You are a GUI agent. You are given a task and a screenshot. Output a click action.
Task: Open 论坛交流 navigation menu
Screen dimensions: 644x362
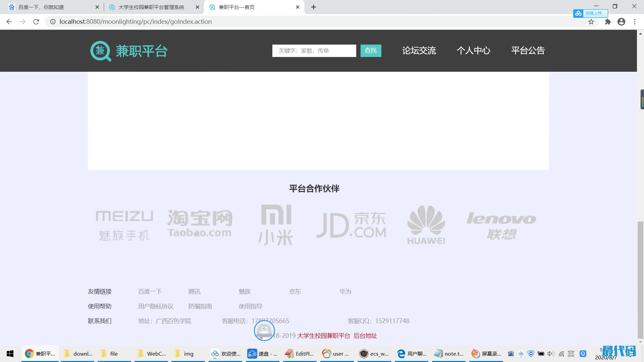pos(419,51)
